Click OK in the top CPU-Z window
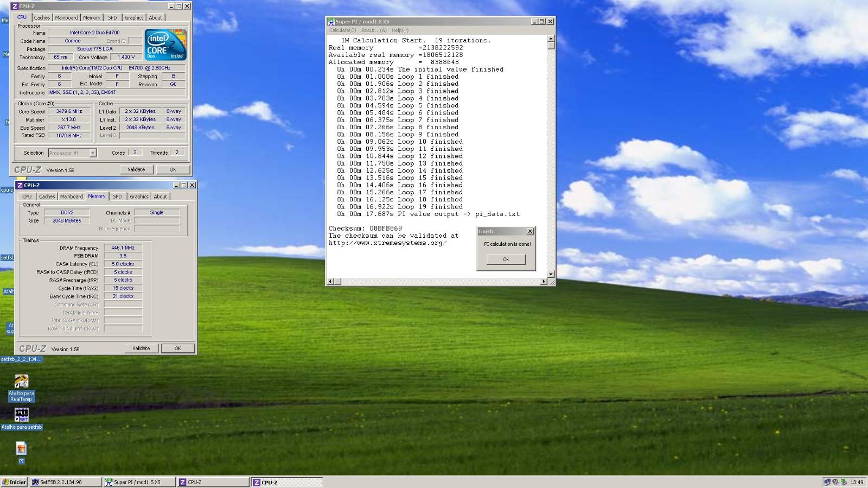868x488 pixels. click(x=173, y=169)
